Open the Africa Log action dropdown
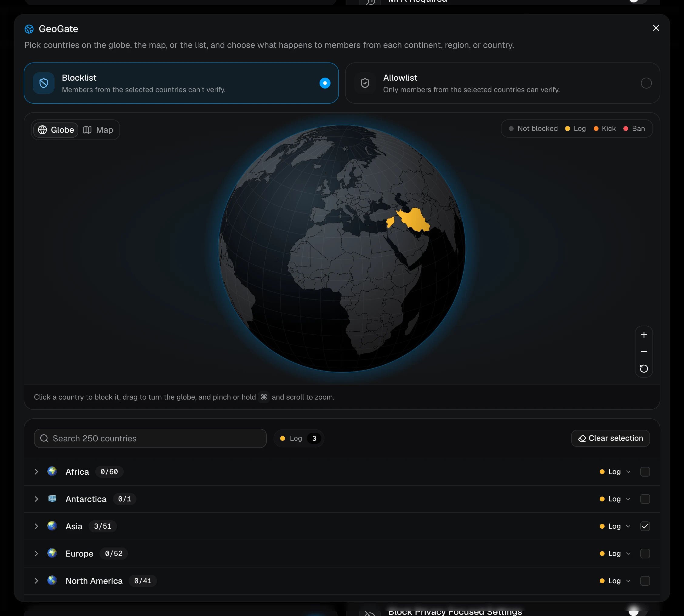The image size is (684, 616). click(x=615, y=472)
